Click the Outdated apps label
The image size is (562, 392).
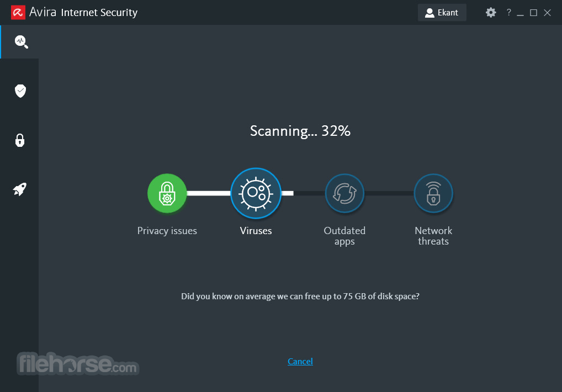click(345, 236)
